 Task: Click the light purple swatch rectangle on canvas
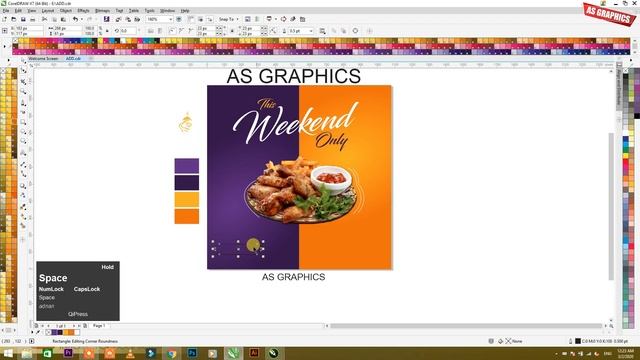187,166
